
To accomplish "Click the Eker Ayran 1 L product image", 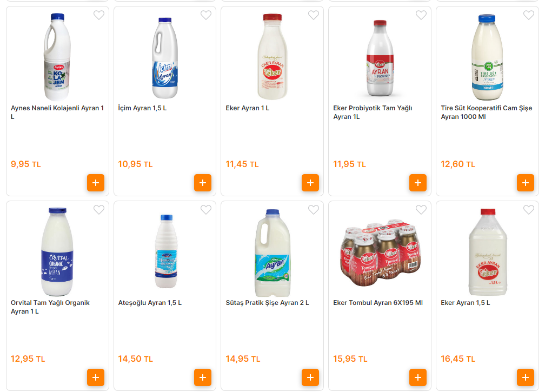I will click(x=272, y=57).
